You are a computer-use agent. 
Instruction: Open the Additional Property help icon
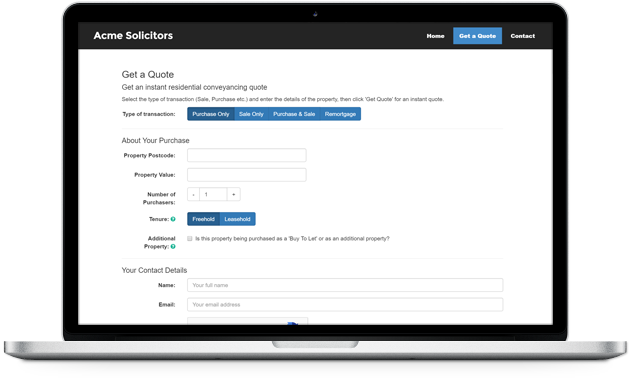(173, 246)
